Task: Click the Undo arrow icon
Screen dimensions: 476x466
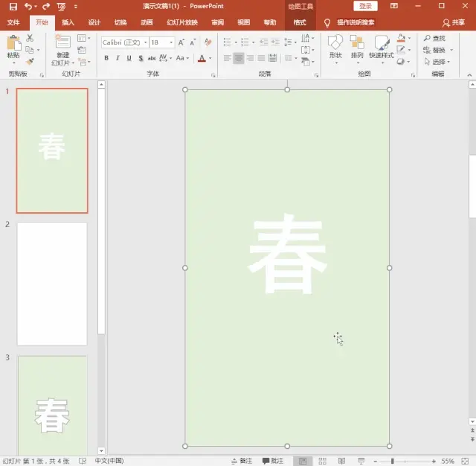Action: pyautogui.click(x=28, y=6)
